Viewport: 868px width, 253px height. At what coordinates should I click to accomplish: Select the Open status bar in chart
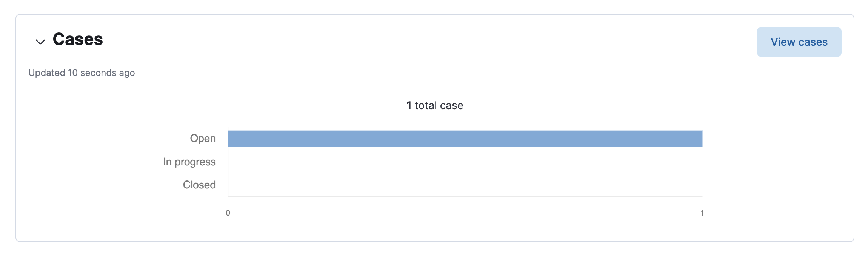(464, 138)
